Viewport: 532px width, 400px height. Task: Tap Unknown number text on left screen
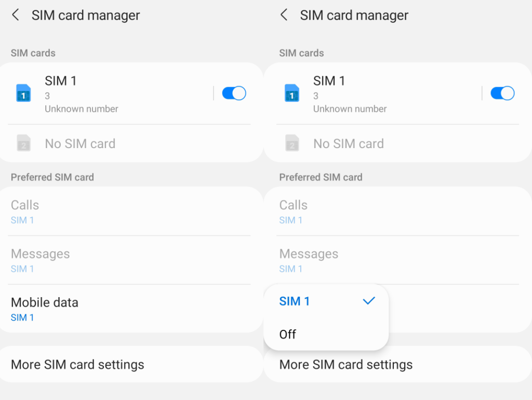(82, 109)
